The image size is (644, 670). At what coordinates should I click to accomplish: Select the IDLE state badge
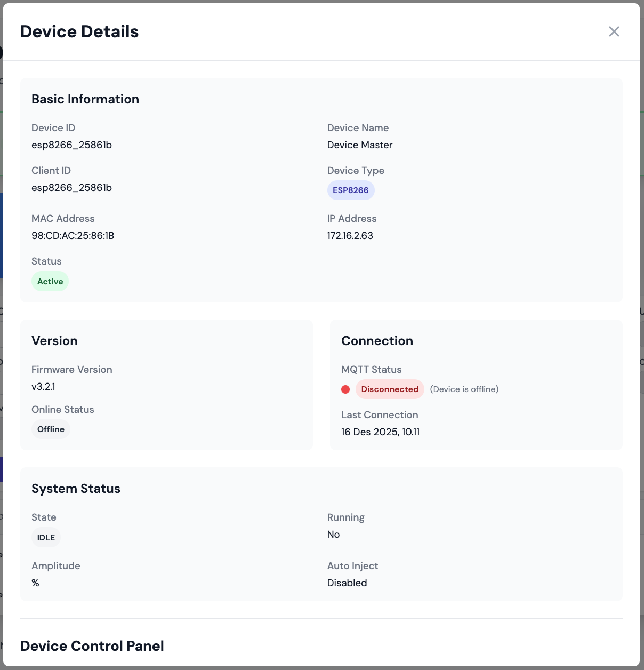46,537
